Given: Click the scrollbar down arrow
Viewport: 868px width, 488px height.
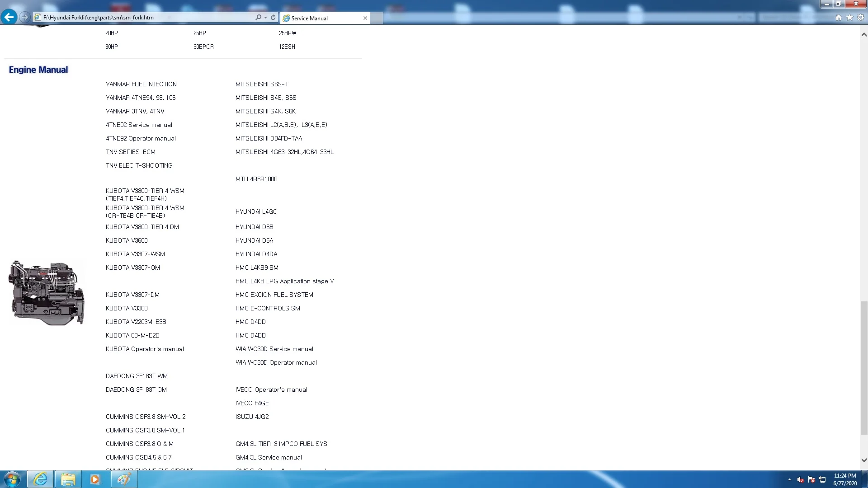Looking at the screenshot, I should click(x=864, y=460).
